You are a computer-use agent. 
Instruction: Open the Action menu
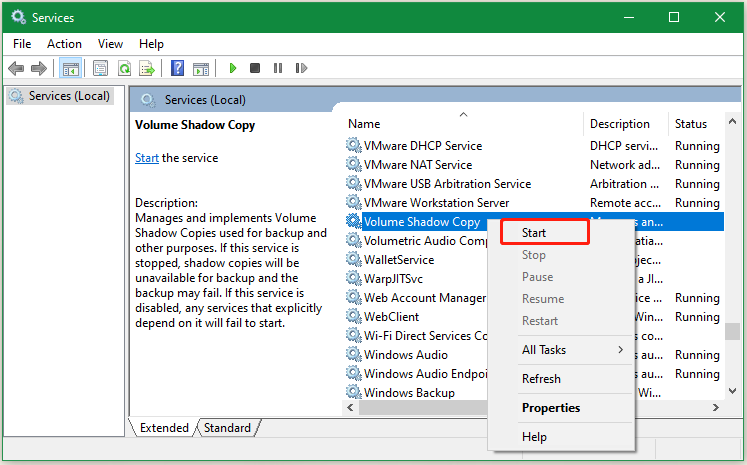64,44
